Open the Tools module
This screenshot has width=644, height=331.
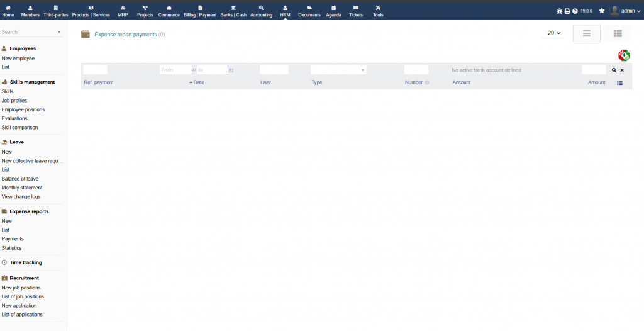pos(378,11)
